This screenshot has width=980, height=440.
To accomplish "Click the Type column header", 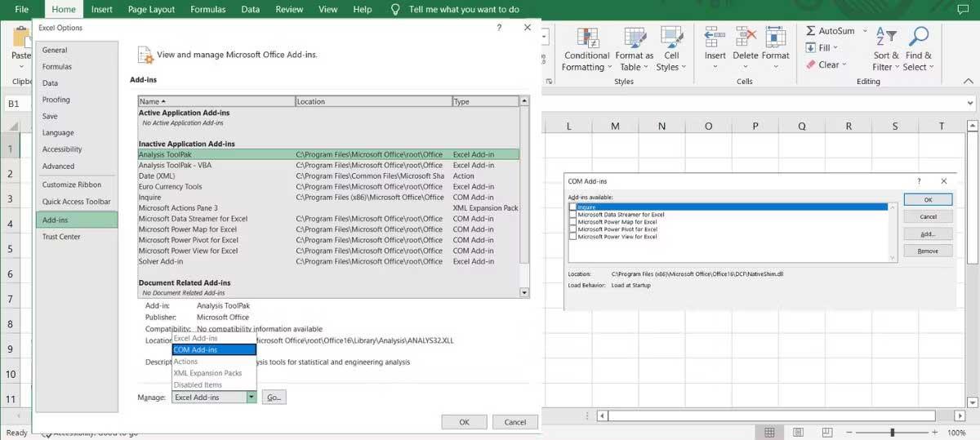I will pos(485,101).
